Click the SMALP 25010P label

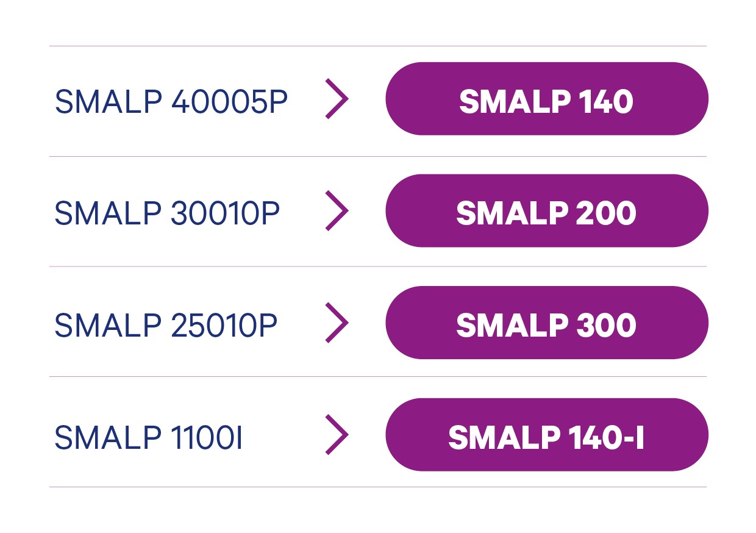pos(166,326)
